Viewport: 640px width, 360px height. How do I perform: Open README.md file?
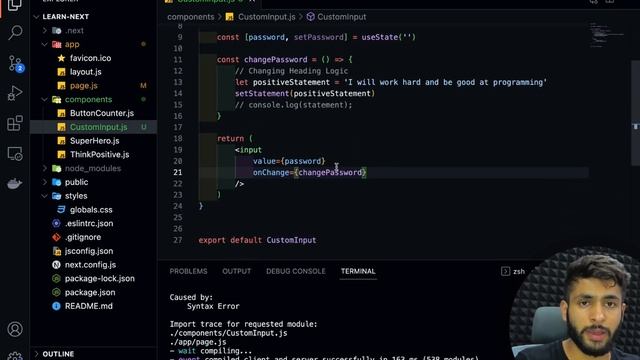(89, 306)
